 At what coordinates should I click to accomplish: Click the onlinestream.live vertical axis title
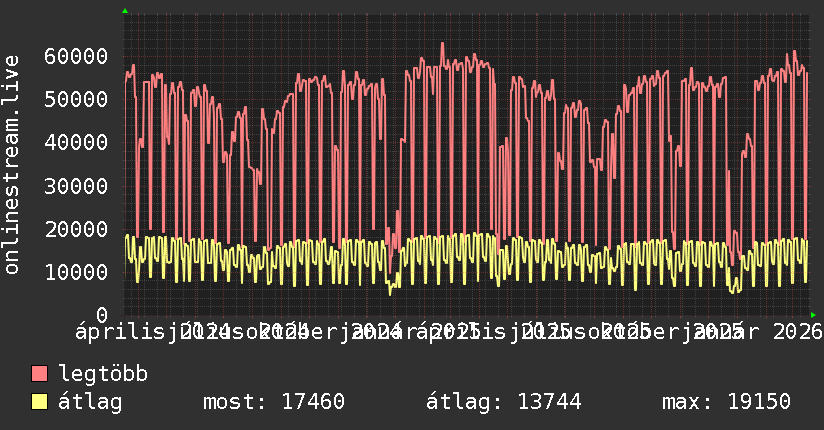pyautogui.click(x=12, y=165)
